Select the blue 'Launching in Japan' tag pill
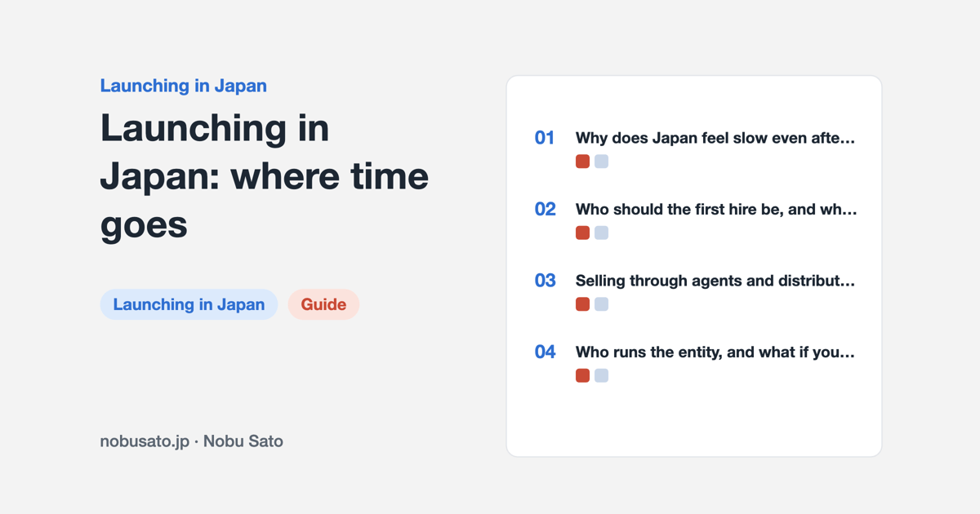The height and width of the screenshot is (514, 980). pos(189,304)
